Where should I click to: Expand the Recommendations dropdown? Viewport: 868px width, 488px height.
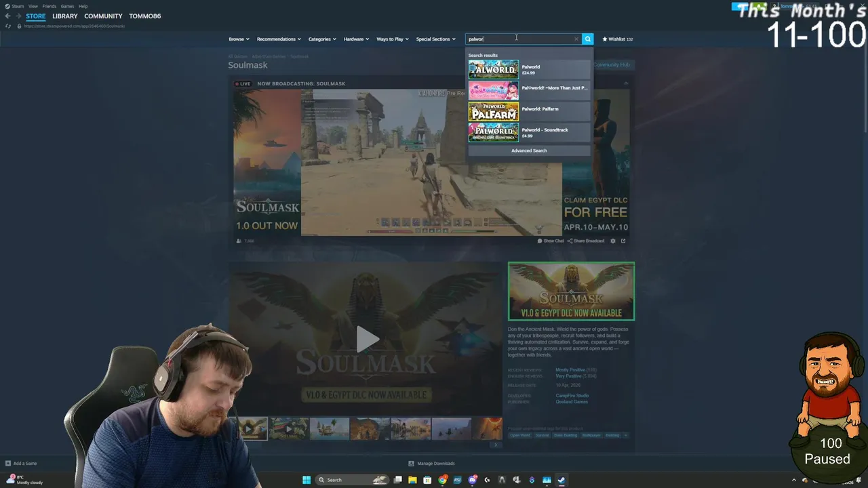(x=279, y=39)
